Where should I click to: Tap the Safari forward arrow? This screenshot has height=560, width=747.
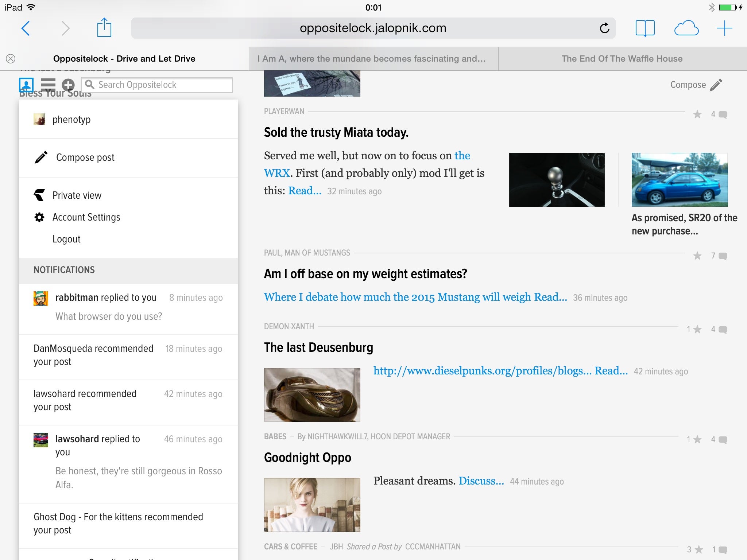click(65, 28)
